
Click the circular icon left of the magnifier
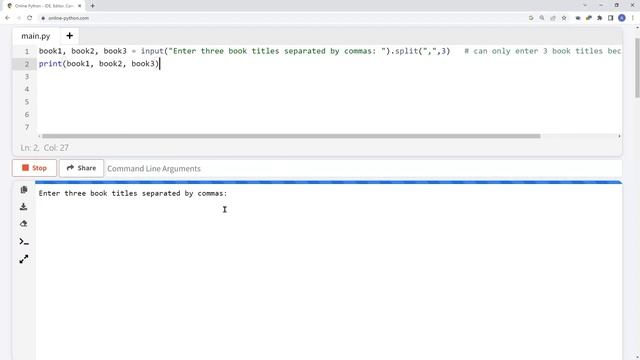pos(531,18)
